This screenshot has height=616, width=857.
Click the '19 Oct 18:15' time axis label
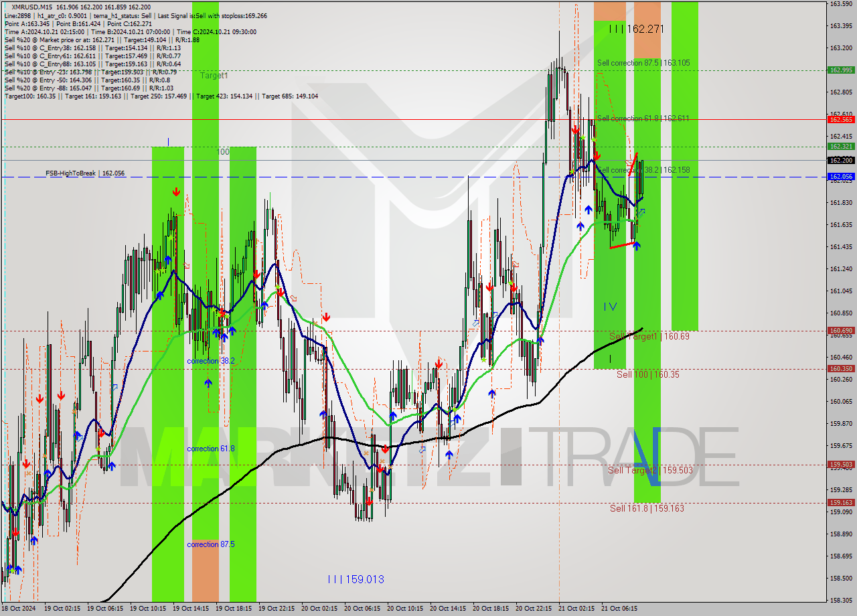234,609
